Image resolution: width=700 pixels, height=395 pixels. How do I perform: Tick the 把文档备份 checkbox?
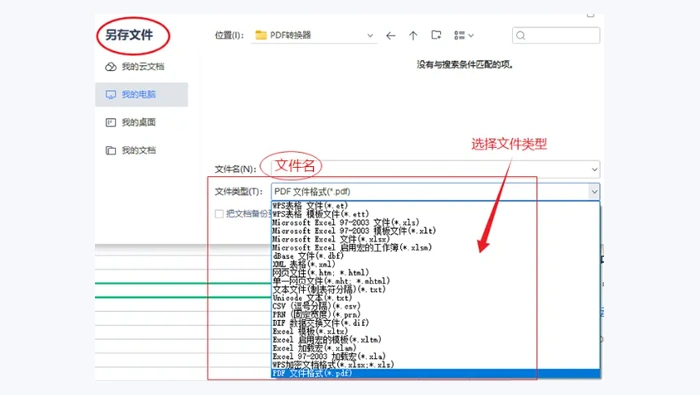(x=219, y=214)
